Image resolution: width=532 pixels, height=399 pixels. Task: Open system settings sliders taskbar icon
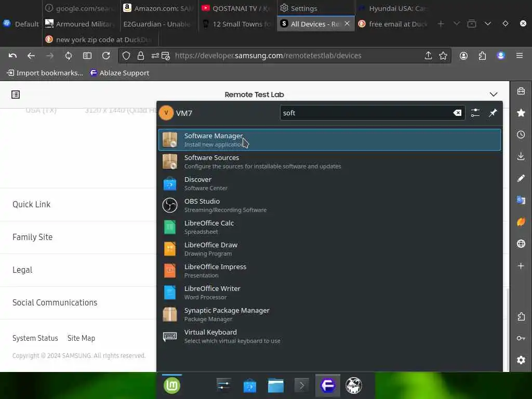(224, 386)
